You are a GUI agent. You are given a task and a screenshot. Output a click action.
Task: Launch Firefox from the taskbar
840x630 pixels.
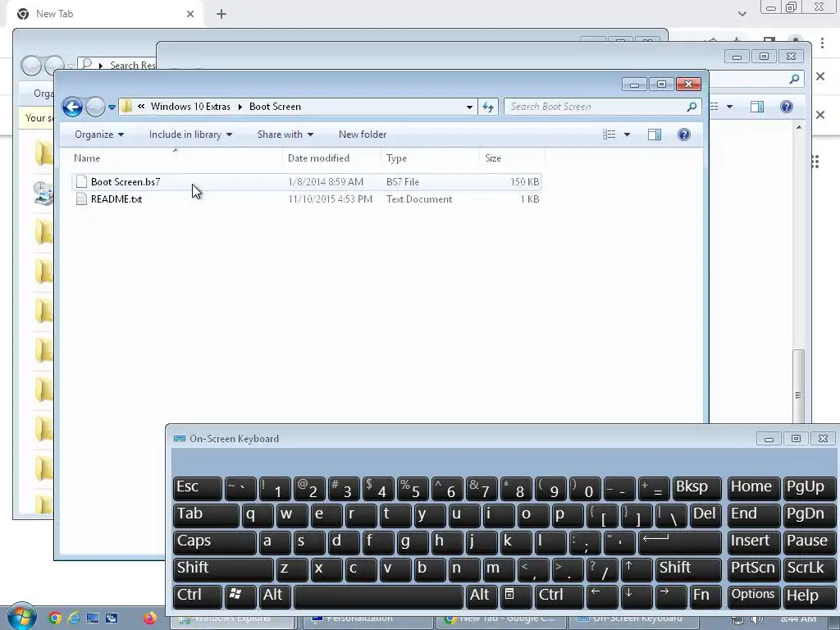[149, 619]
